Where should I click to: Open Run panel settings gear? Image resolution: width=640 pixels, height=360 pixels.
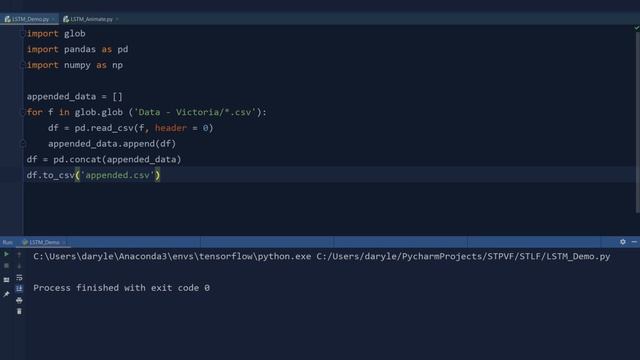coord(623,242)
